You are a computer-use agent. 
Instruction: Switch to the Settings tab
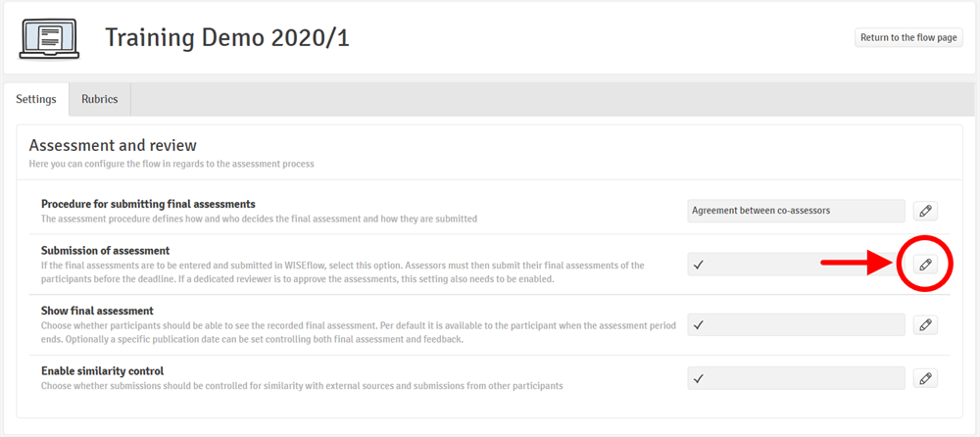36,99
